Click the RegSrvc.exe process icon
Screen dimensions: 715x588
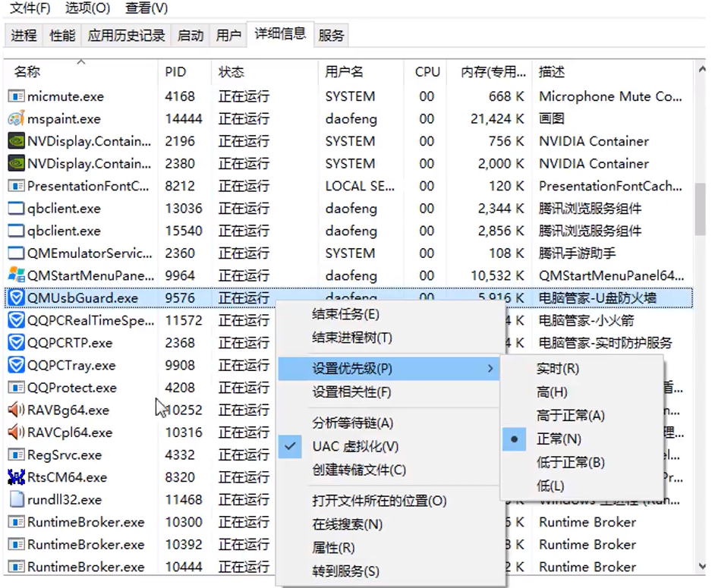click(x=17, y=455)
